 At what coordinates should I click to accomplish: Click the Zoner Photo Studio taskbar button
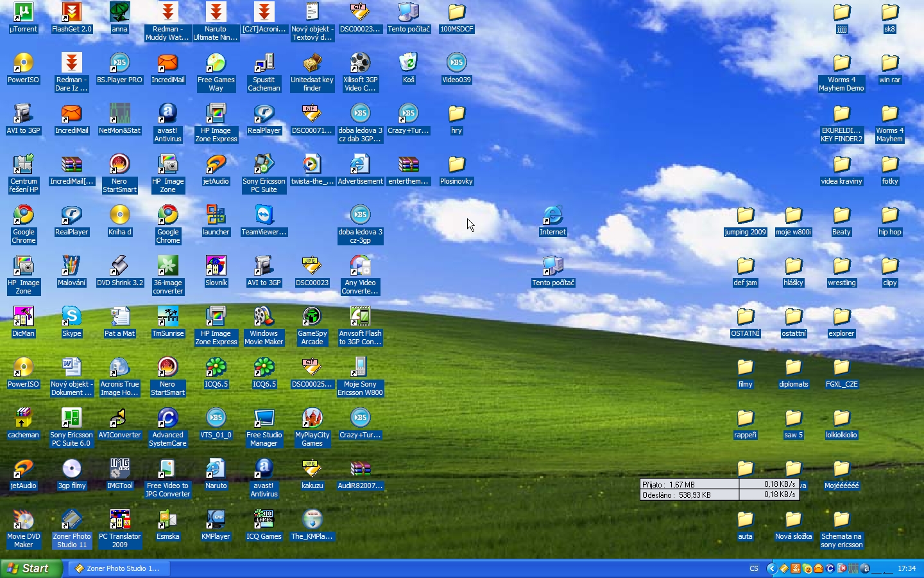pyautogui.click(x=119, y=568)
